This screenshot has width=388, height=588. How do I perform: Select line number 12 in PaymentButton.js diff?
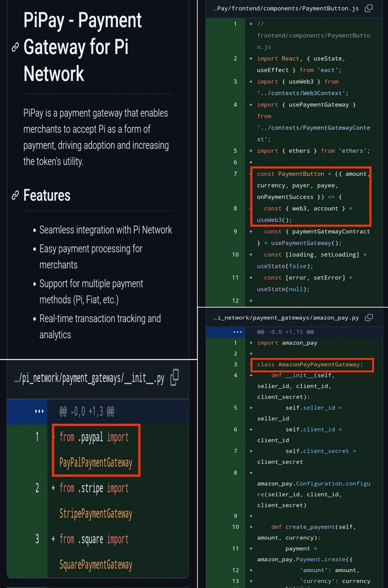(x=235, y=300)
